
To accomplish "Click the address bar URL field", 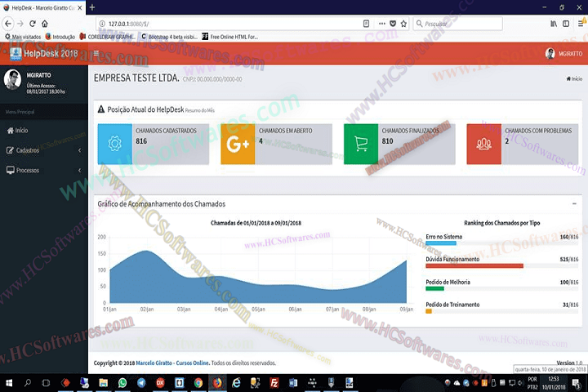I will [233, 24].
